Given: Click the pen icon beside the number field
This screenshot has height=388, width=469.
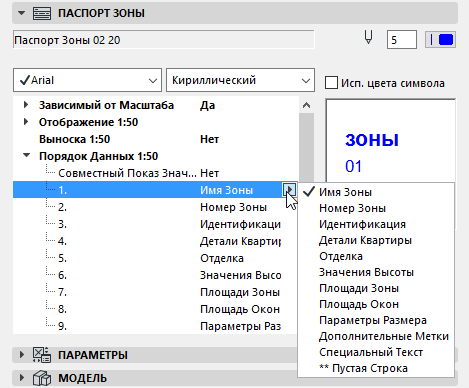Looking at the screenshot, I should click(x=368, y=37).
